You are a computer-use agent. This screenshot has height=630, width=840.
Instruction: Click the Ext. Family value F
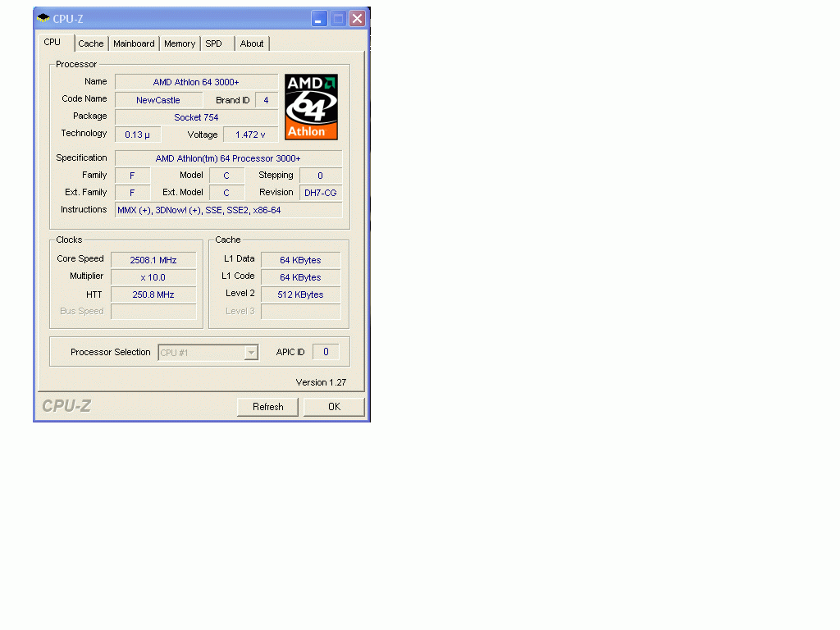pyautogui.click(x=132, y=193)
